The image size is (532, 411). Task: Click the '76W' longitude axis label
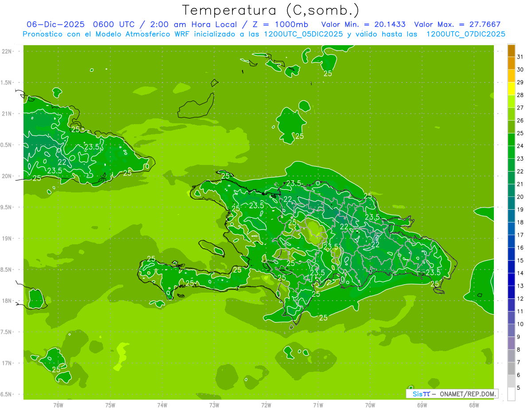(x=58, y=405)
